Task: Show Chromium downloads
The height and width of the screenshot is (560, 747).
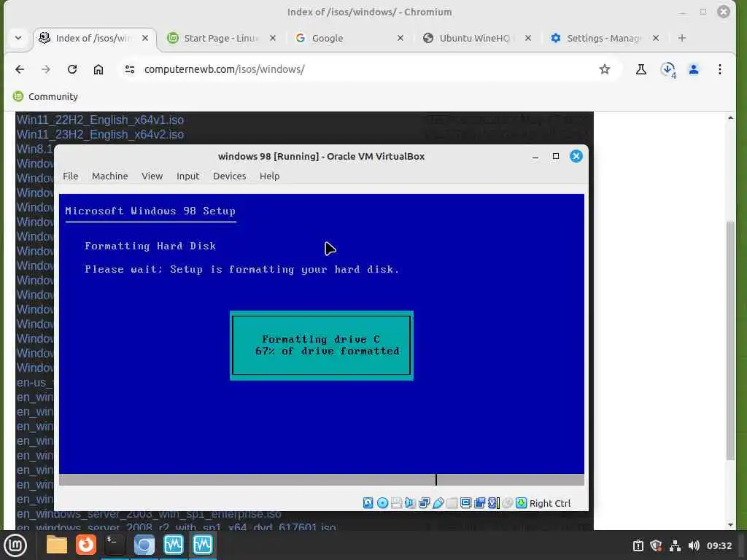Action: click(668, 69)
